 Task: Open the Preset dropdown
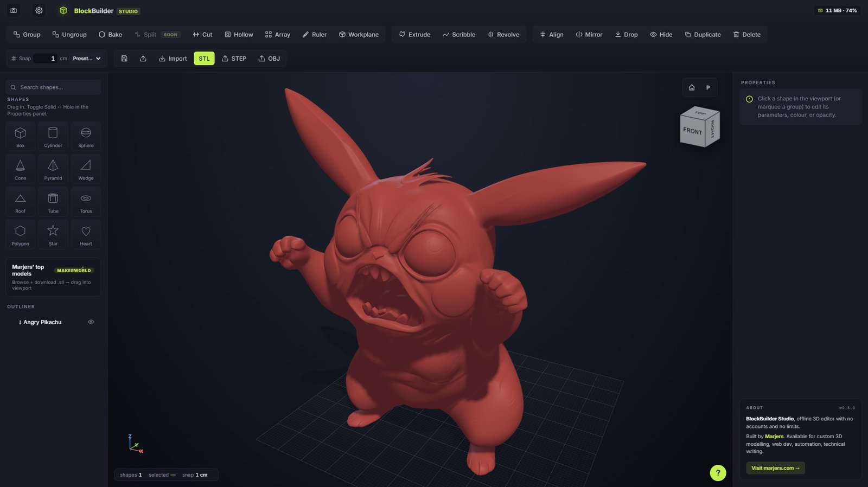point(87,59)
